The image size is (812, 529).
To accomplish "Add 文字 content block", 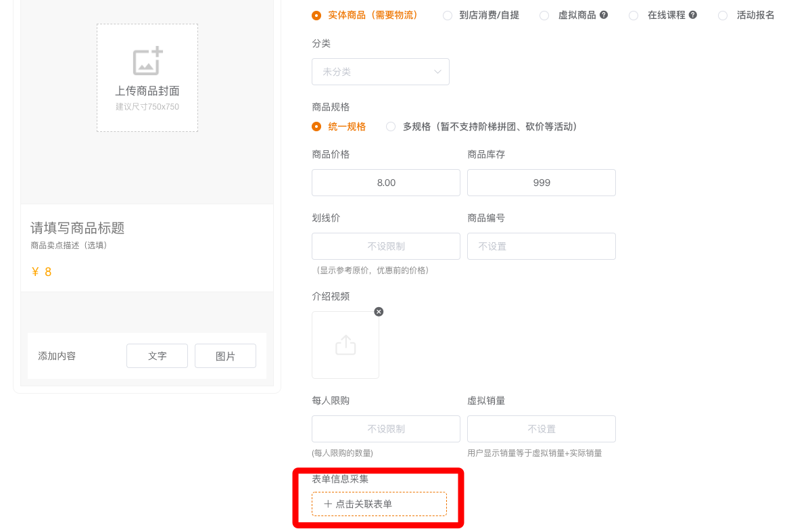I will tap(157, 356).
